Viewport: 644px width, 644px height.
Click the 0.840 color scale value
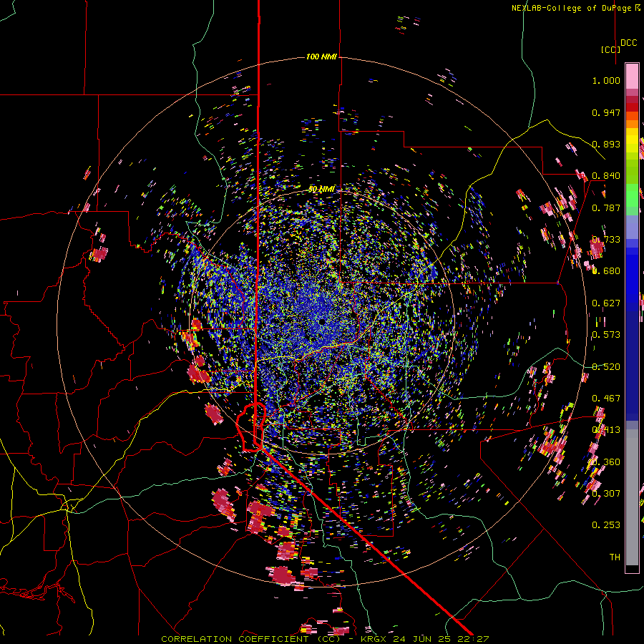coord(606,176)
